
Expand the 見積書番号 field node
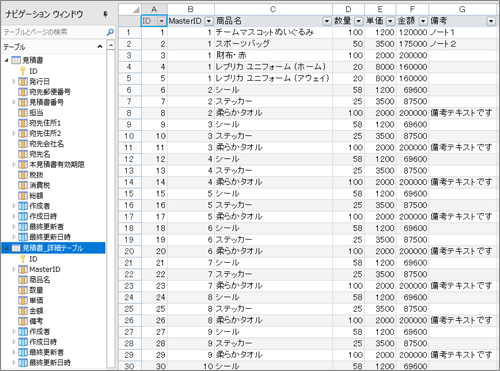(14, 102)
